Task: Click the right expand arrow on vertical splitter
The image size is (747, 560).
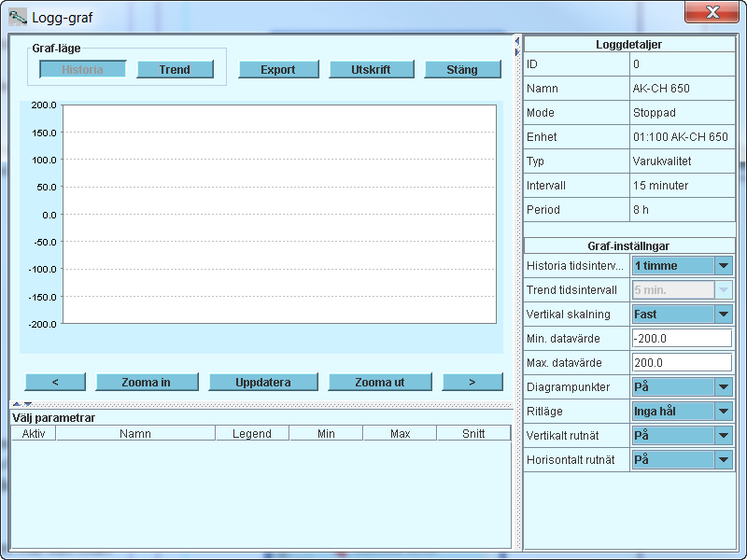Action: [517, 51]
